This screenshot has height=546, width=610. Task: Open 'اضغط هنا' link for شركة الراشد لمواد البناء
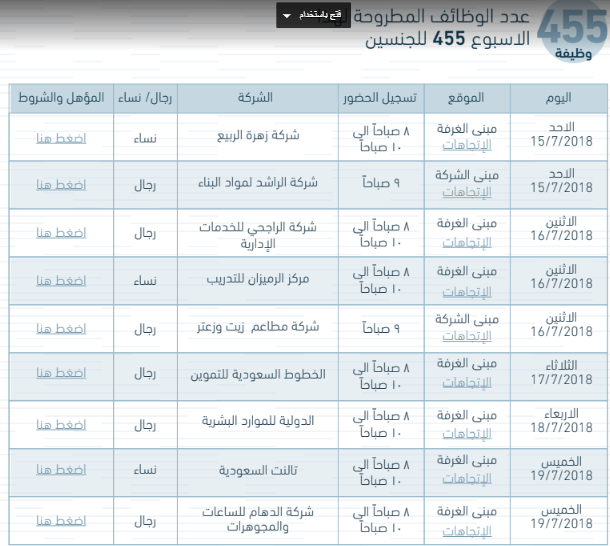(x=61, y=185)
